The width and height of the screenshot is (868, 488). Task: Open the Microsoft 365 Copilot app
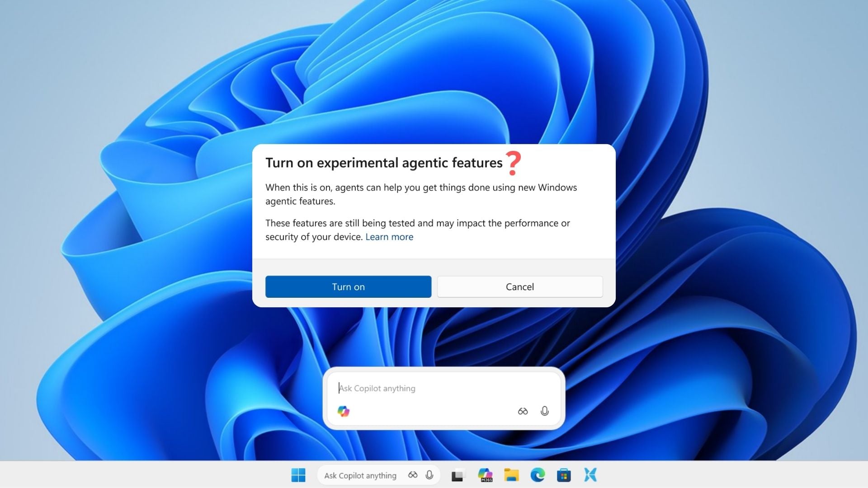tap(485, 475)
